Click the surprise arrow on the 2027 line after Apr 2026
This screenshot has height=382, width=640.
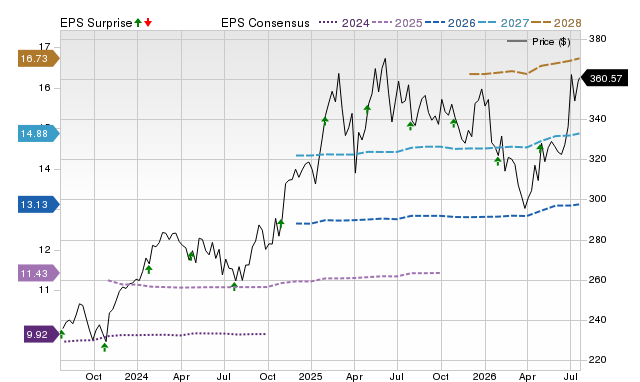click(541, 148)
